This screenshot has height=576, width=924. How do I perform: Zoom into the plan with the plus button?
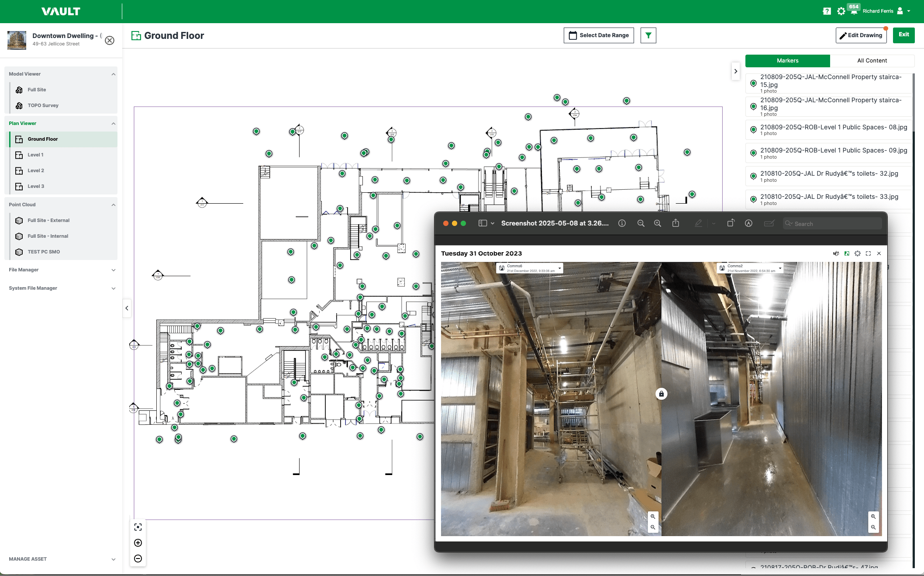coord(138,543)
